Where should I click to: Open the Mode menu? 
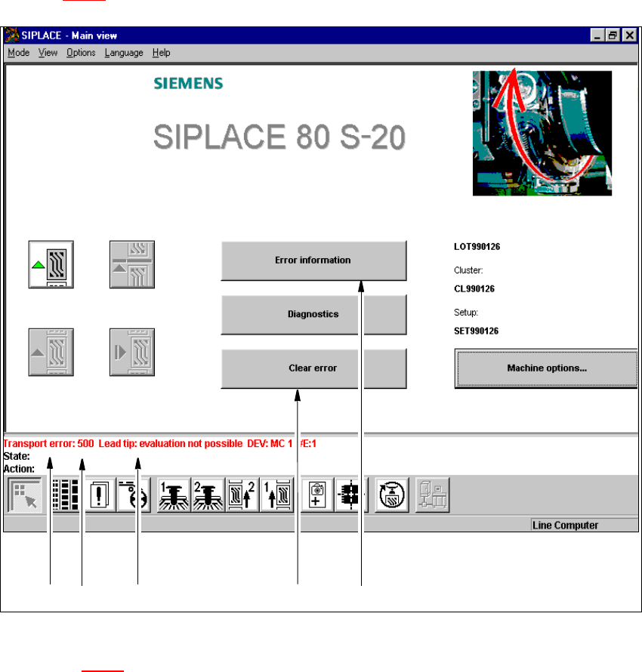point(18,53)
